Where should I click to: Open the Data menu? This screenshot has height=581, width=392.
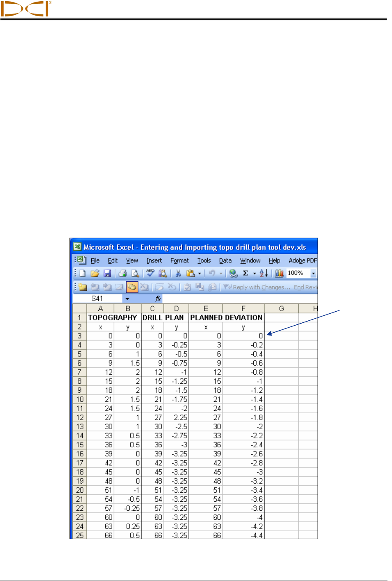pos(225,261)
